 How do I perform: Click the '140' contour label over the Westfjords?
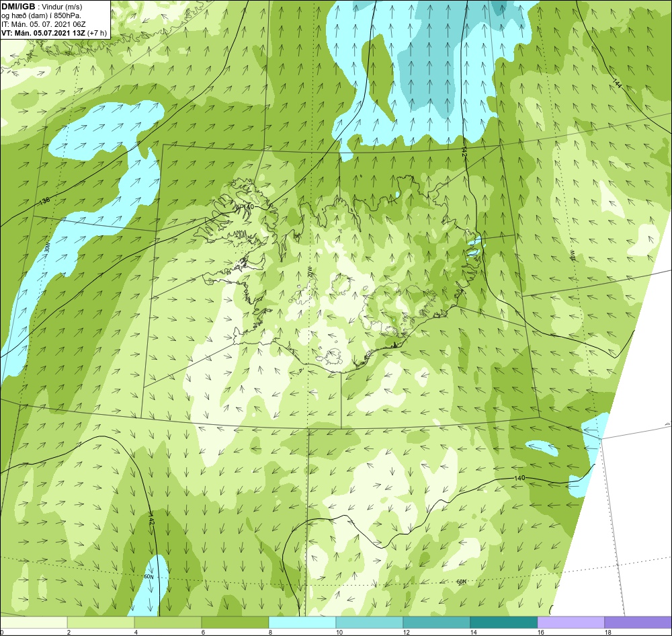(x=248, y=206)
